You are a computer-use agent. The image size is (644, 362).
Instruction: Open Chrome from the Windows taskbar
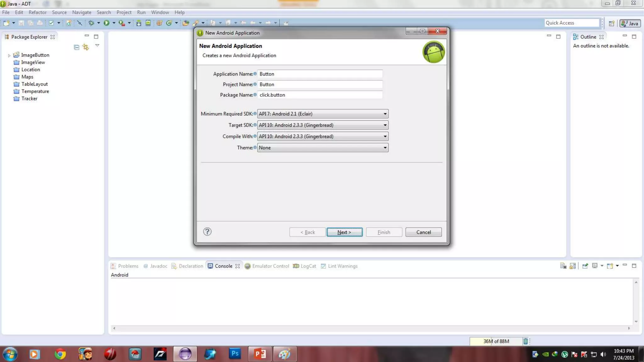click(60, 354)
